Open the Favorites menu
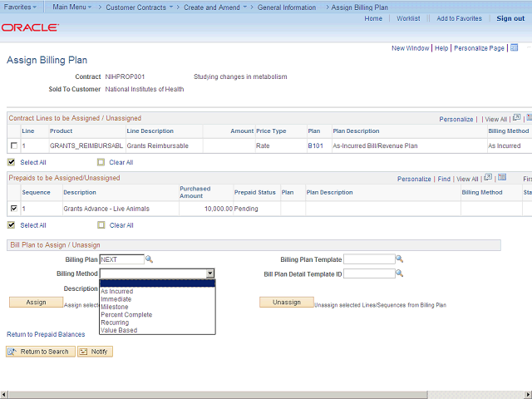The height and width of the screenshot is (399, 532). [20, 7]
